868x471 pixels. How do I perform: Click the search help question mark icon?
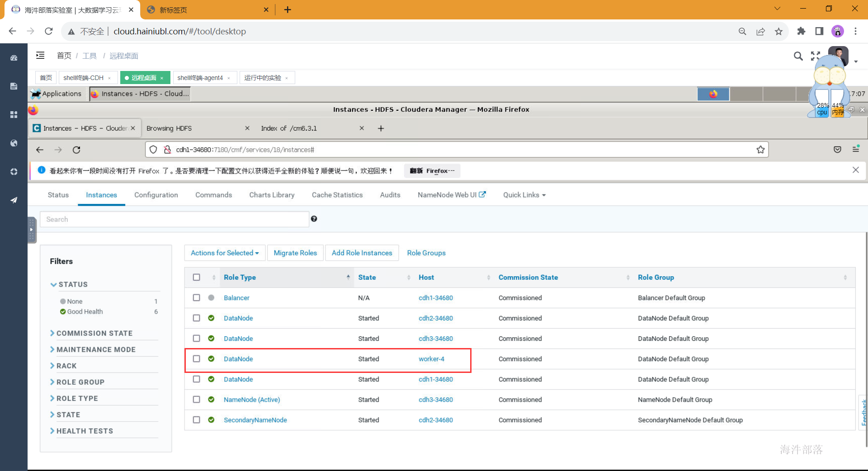(x=314, y=219)
